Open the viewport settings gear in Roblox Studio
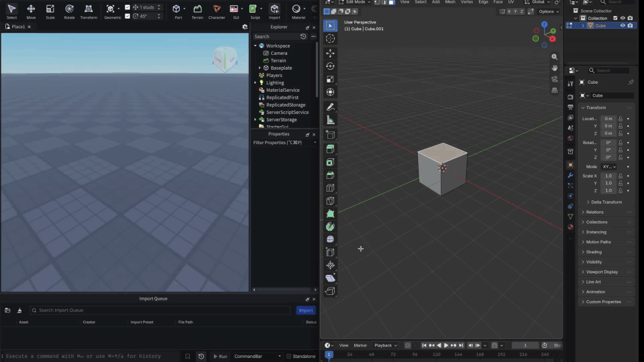This screenshot has width=644, height=362. click(245, 27)
